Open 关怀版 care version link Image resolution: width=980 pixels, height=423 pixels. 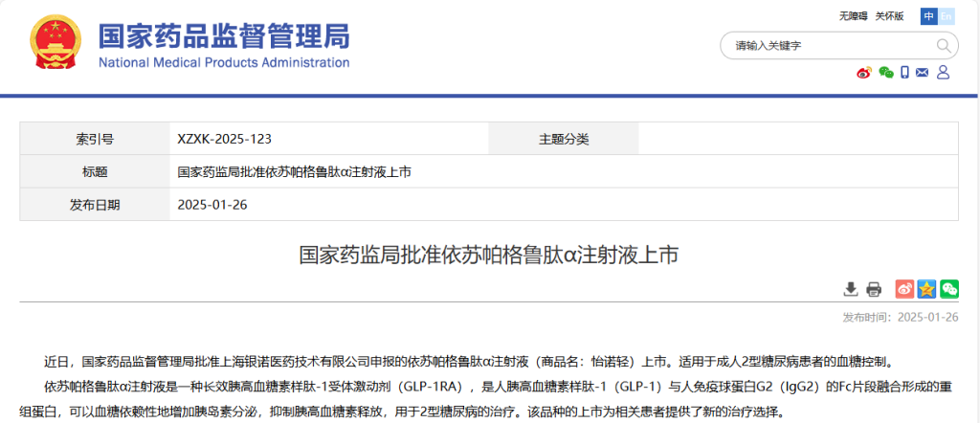click(x=889, y=17)
